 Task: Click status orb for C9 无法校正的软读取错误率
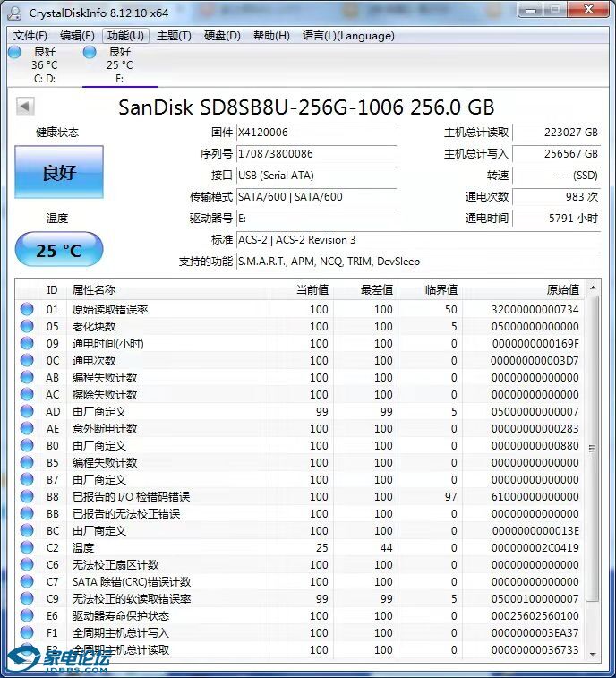(27, 598)
